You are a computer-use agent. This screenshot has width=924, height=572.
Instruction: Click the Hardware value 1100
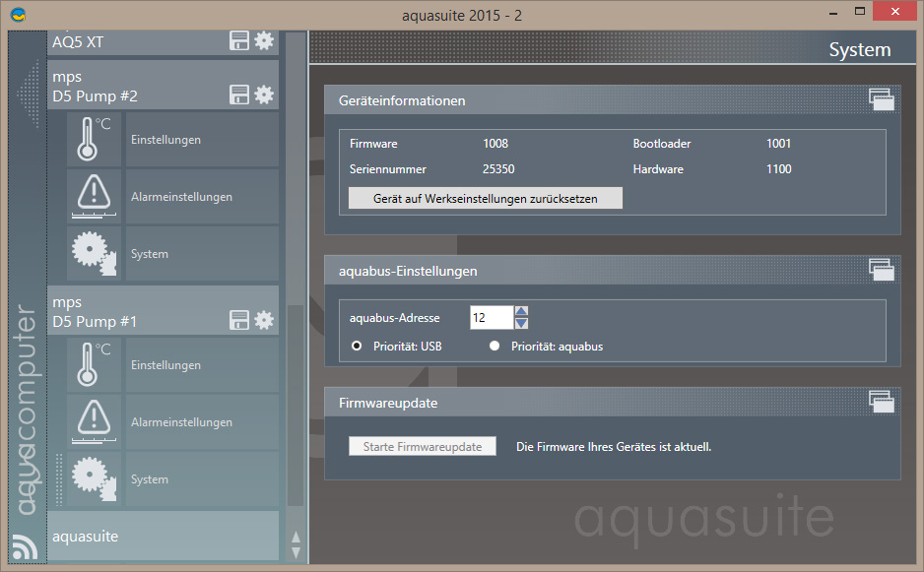pyautogui.click(x=778, y=169)
